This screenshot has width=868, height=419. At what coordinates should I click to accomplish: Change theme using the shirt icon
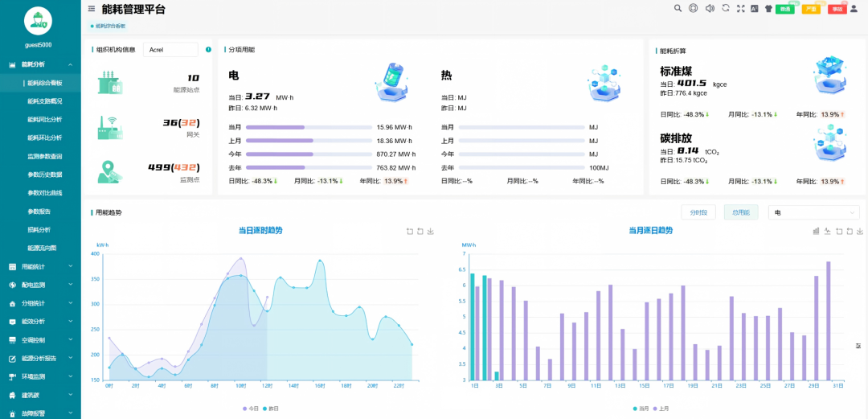768,8
